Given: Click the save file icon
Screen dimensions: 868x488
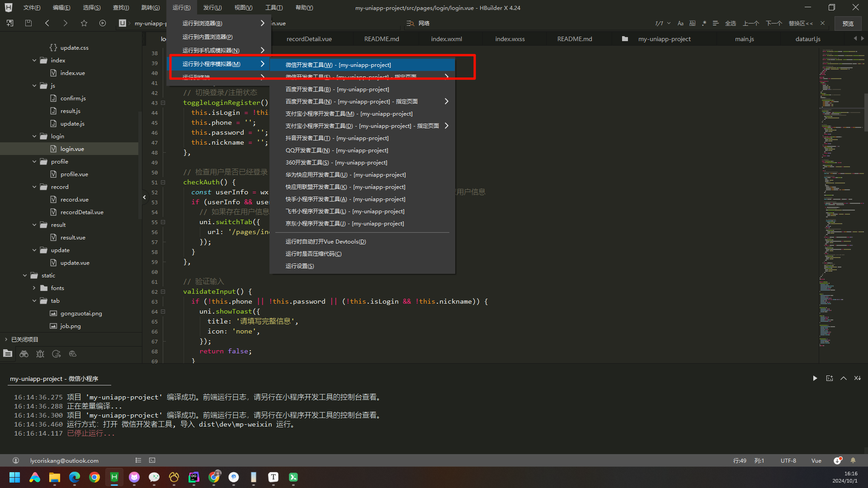Looking at the screenshot, I should pyautogui.click(x=28, y=23).
